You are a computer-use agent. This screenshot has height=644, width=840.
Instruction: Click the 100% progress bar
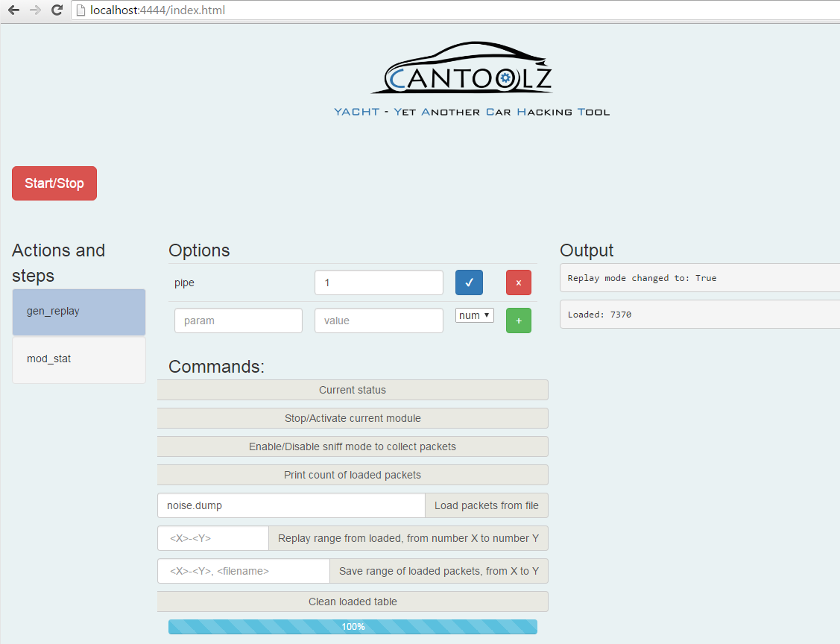coord(353,627)
